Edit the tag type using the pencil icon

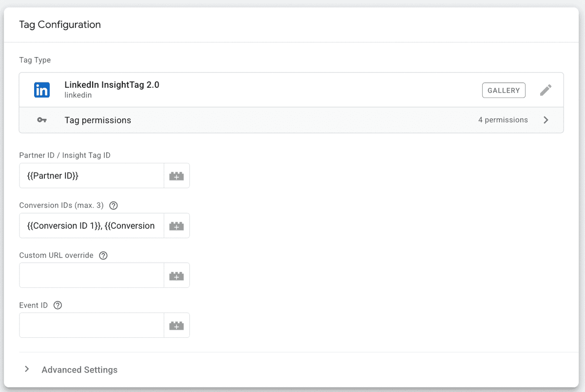[x=546, y=90]
